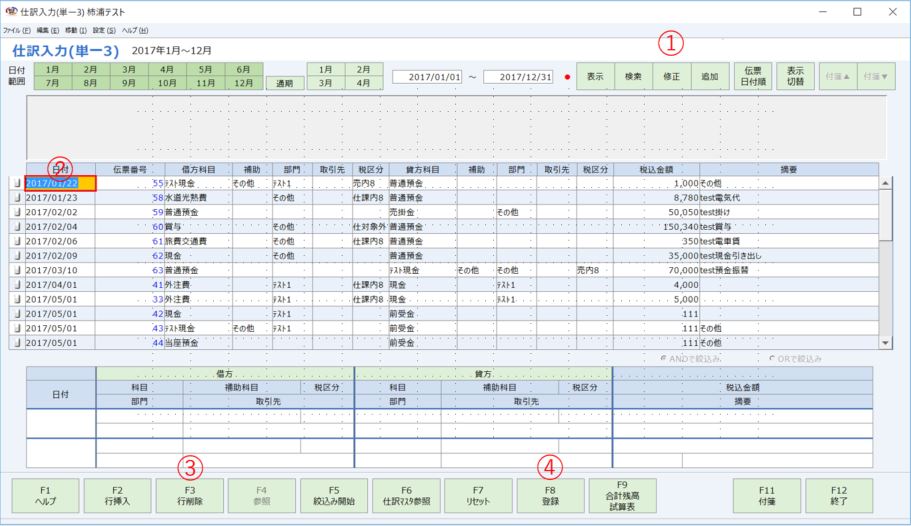Click F8 登録 button
911x526 pixels.
point(550,496)
